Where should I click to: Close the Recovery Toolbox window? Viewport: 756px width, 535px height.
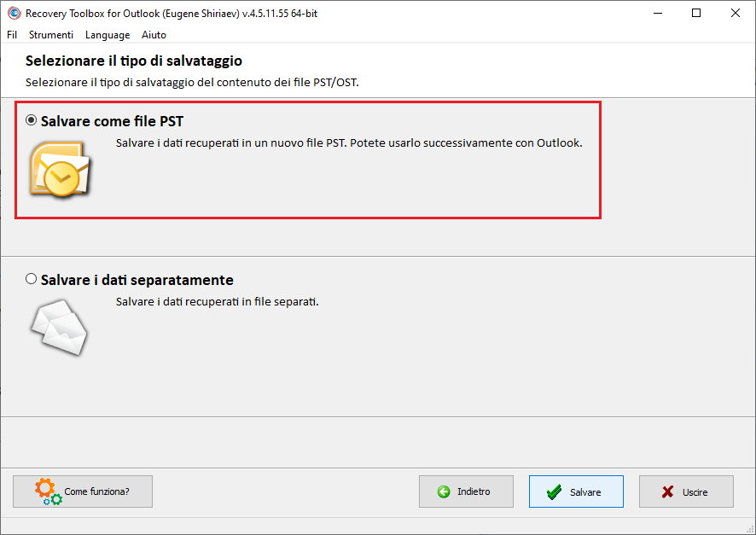736,13
